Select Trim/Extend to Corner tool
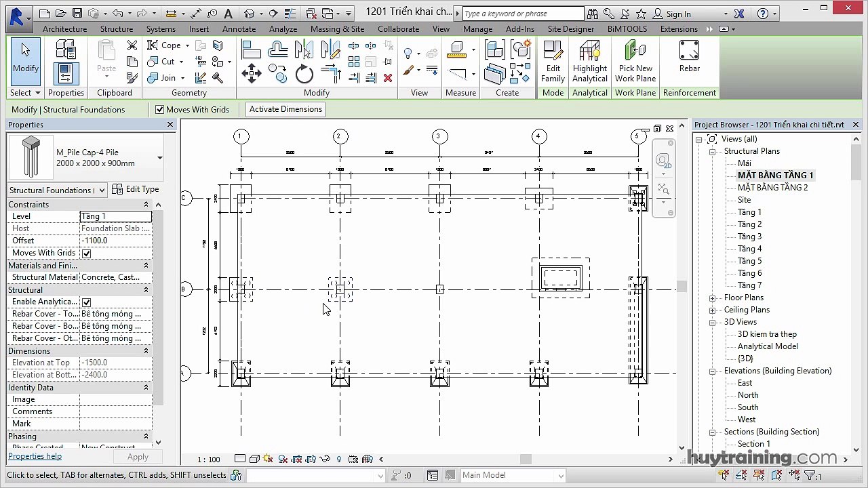Image resolution: width=868 pixels, height=488 pixels. (332, 72)
